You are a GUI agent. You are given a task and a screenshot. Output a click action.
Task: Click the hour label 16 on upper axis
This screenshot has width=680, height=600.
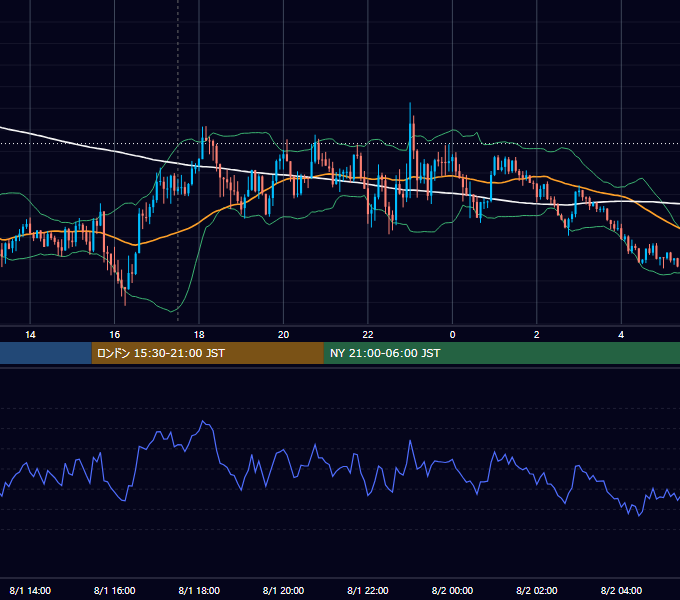point(114,335)
